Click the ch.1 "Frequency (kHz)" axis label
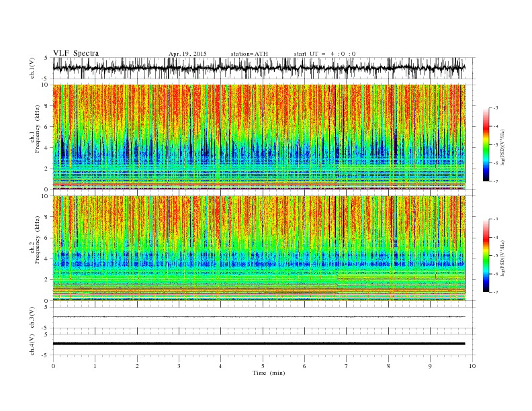532x411 pixels. click(x=38, y=129)
